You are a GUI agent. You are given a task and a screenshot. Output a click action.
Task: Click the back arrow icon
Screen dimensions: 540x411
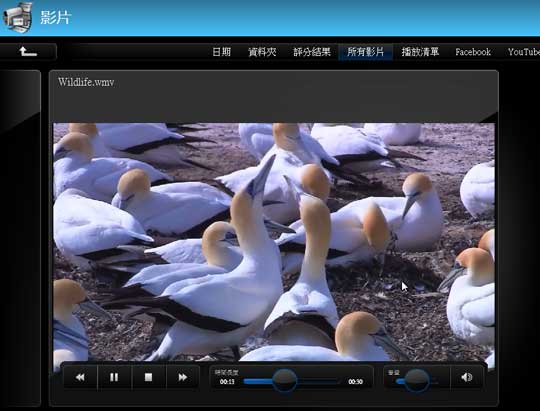(x=28, y=52)
